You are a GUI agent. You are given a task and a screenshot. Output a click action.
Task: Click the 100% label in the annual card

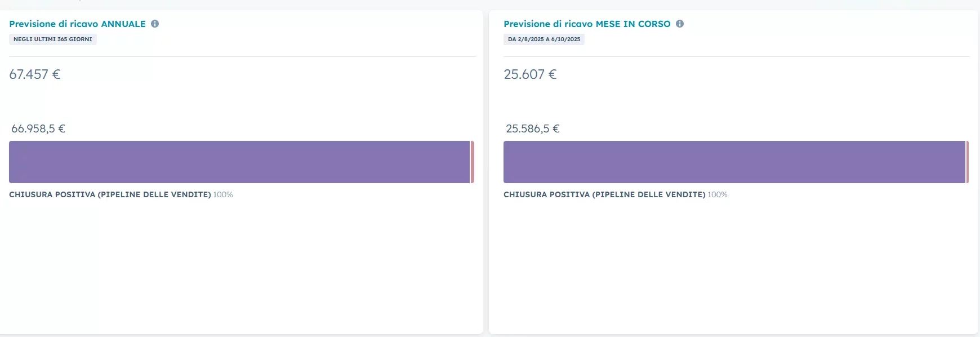click(x=223, y=194)
